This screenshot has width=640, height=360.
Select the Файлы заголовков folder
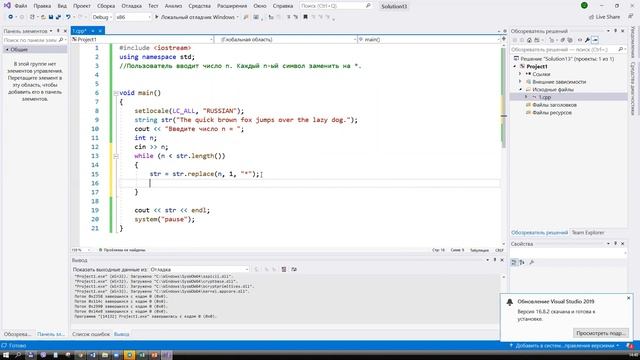point(554,105)
